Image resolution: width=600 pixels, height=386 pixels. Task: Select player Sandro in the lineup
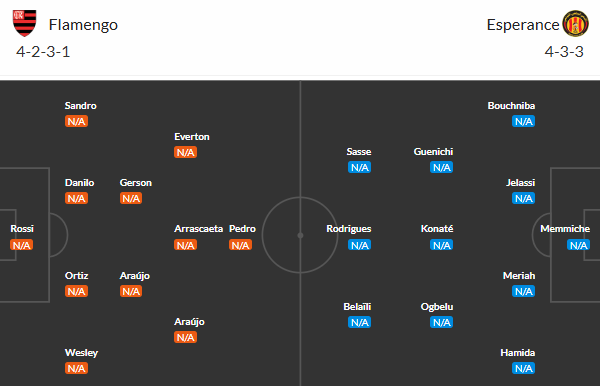coord(80,106)
